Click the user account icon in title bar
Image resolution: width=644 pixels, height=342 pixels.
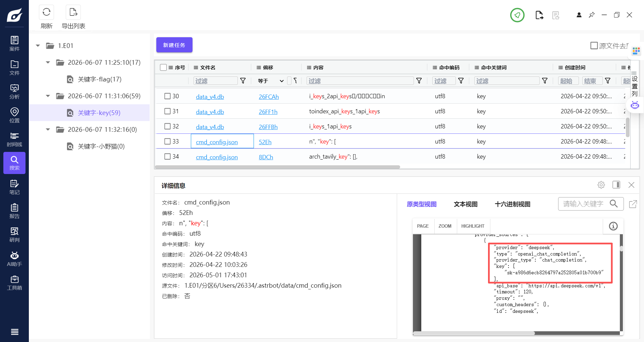(579, 15)
